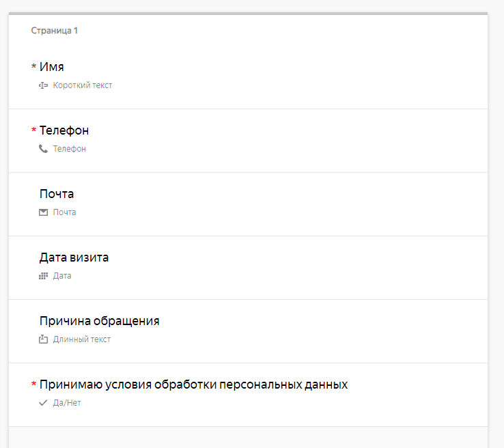Select the Причина обращения question

(x=100, y=321)
